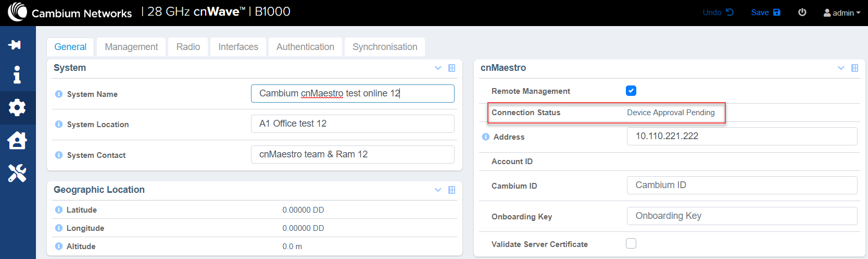Click info icon beside Latitude

(59, 210)
